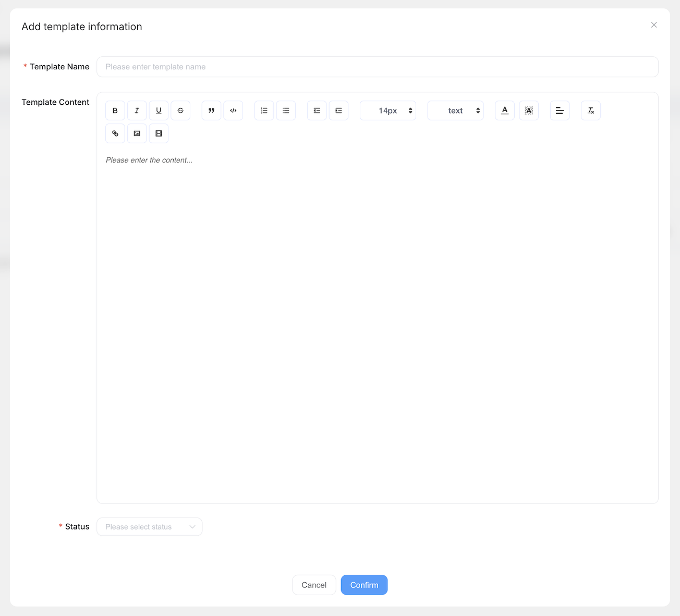Create a bulleted list
The width and height of the screenshot is (680, 616).
[x=286, y=110]
